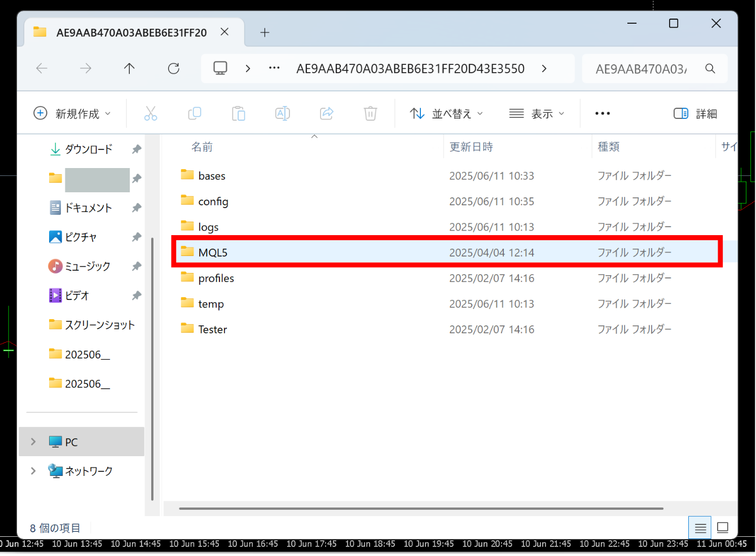This screenshot has height=556, width=756.
Task: Click the Rename icon in toolbar
Action: (283, 113)
